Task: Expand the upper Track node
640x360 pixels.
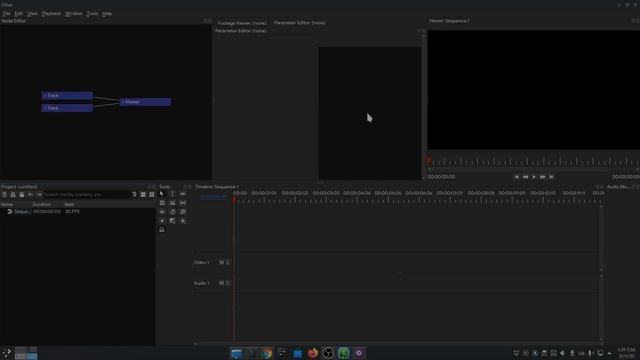Action: [x=45, y=96]
